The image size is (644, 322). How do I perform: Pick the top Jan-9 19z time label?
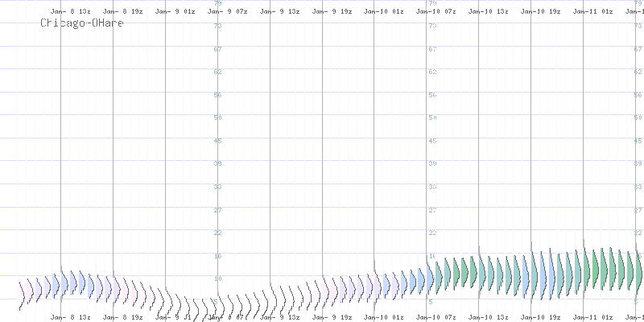click(x=332, y=12)
